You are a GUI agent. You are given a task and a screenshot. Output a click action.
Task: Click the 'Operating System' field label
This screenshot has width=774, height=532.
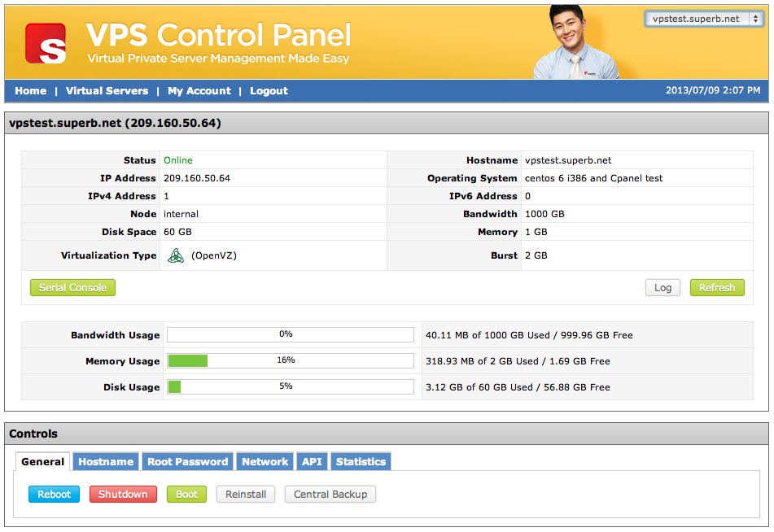pyautogui.click(x=472, y=178)
